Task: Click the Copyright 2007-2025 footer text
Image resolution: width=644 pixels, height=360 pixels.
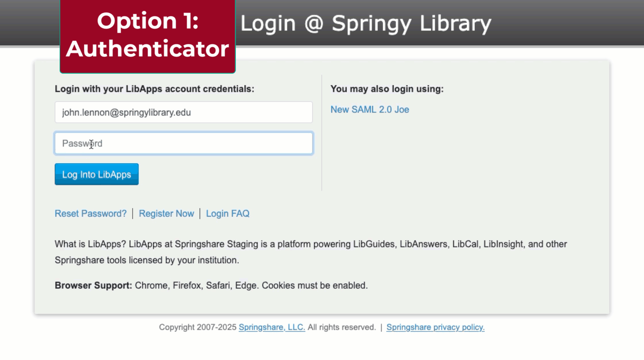Action: pyautogui.click(x=198, y=327)
